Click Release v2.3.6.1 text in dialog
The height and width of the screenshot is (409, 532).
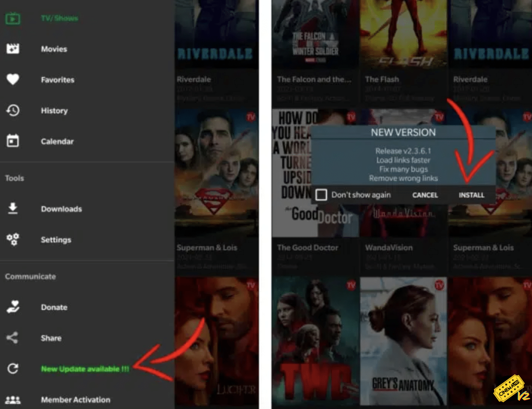tap(403, 151)
